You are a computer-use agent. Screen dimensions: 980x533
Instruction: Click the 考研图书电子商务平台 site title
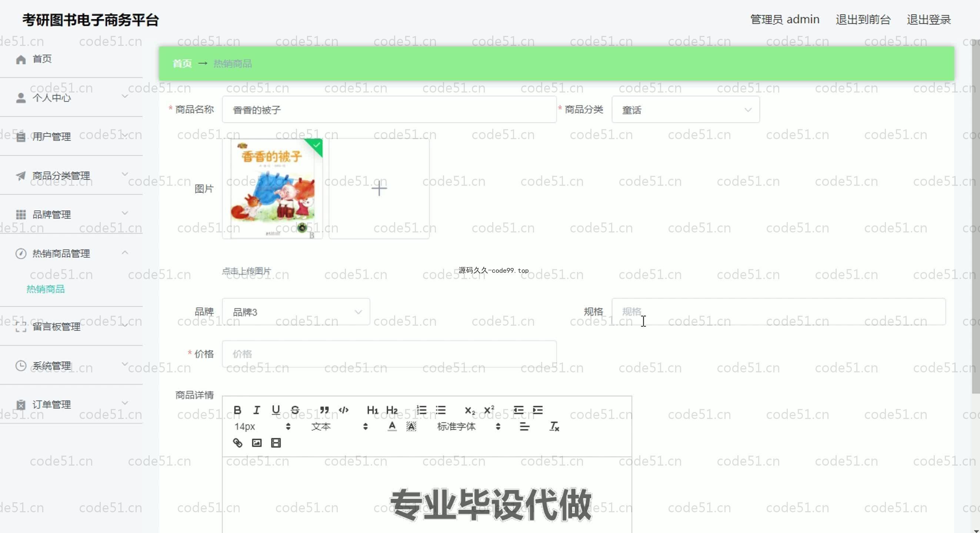pos(90,20)
